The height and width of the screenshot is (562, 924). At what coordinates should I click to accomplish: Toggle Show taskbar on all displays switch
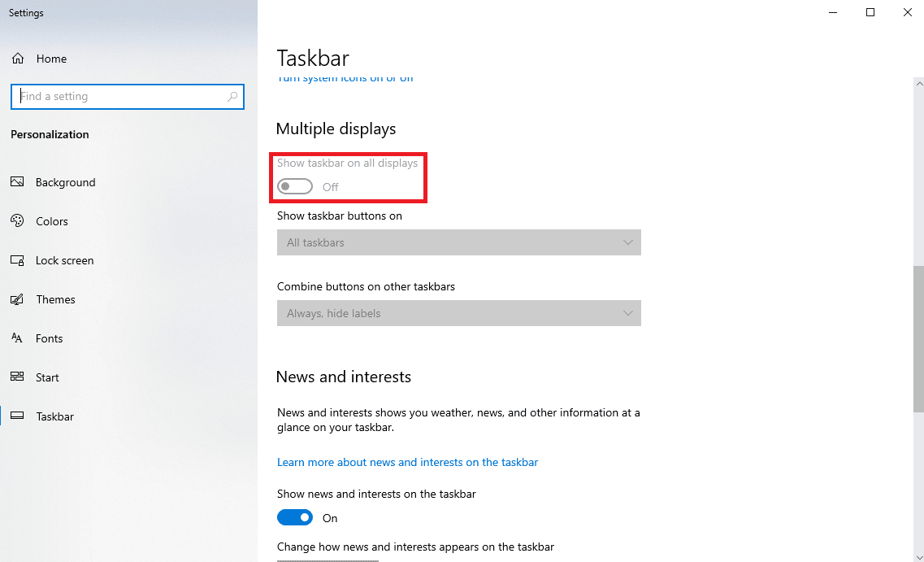tap(295, 187)
